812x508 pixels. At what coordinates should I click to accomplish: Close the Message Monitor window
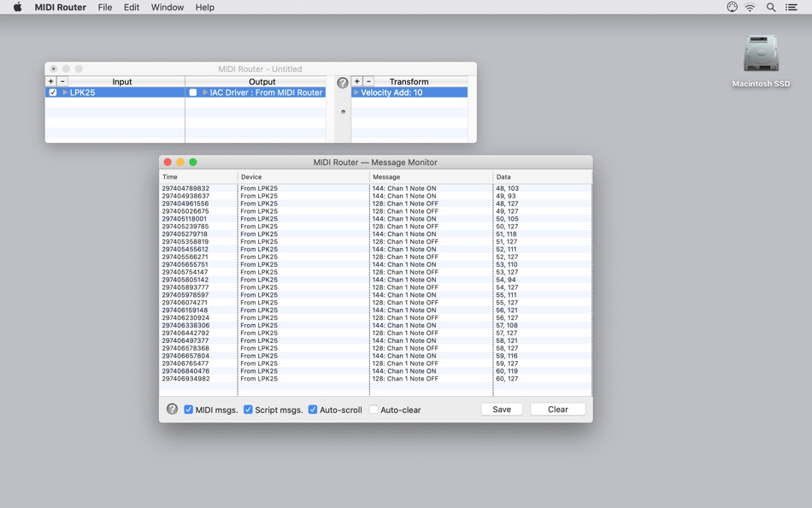click(x=168, y=162)
